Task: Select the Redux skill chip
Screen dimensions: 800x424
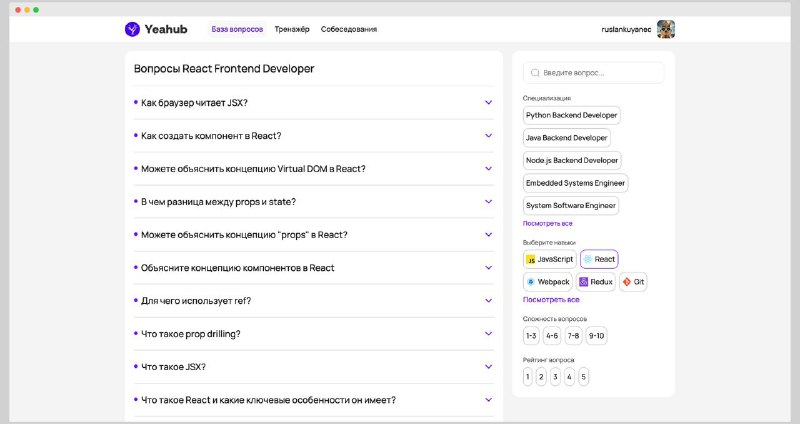Action: [x=596, y=282]
